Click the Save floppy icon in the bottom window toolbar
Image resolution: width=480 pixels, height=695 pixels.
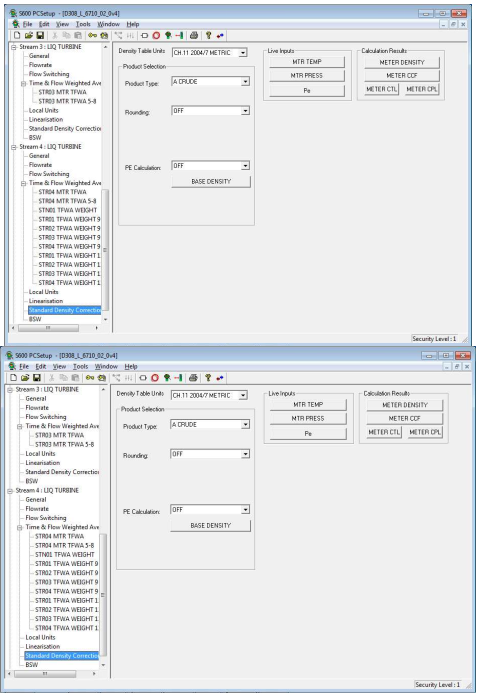(x=37, y=378)
